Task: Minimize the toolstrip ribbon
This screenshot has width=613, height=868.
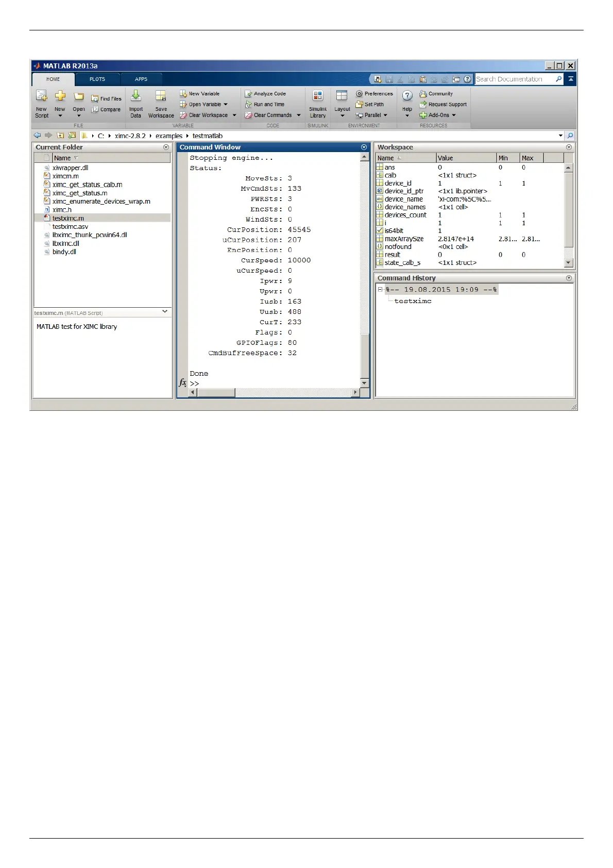Action: click(571, 79)
